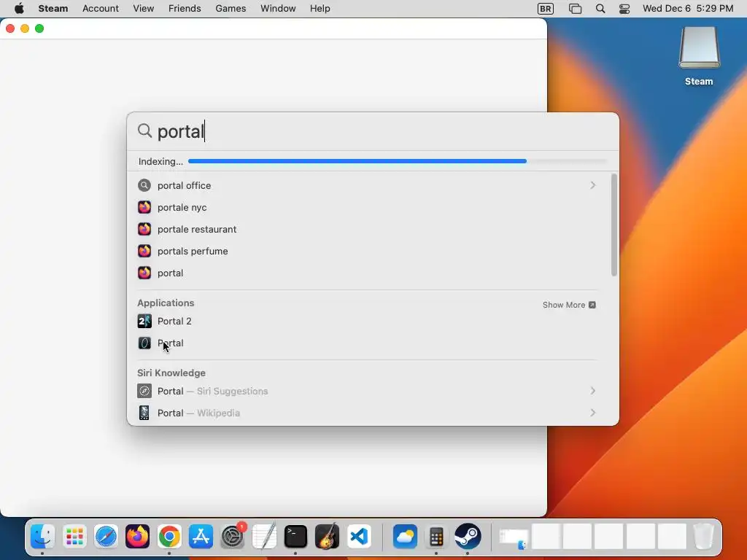Open Portal 2 from Applications results
Screen dimensions: 747x560
point(367,322)
